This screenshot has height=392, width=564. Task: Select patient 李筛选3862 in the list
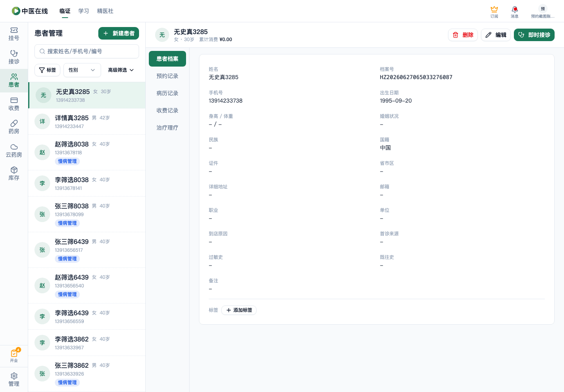(x=87, y=343)
